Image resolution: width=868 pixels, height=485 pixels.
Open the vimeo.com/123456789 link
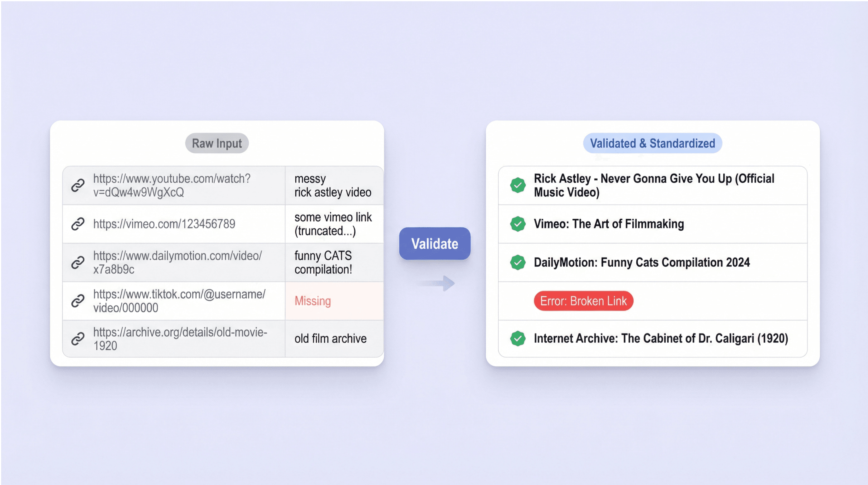[x=164, y=224]
